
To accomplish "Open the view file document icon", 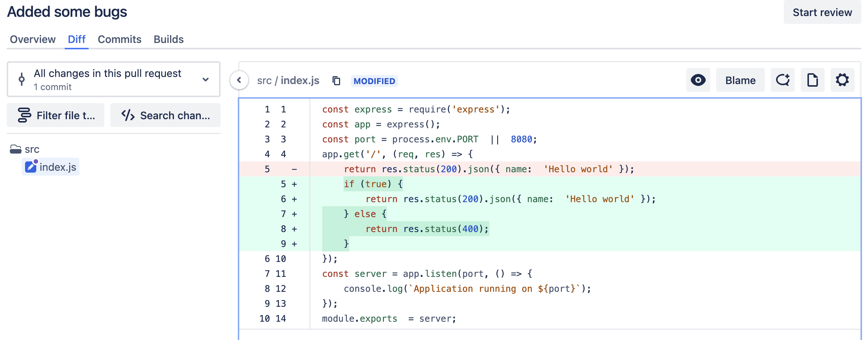I will [812, 80].
